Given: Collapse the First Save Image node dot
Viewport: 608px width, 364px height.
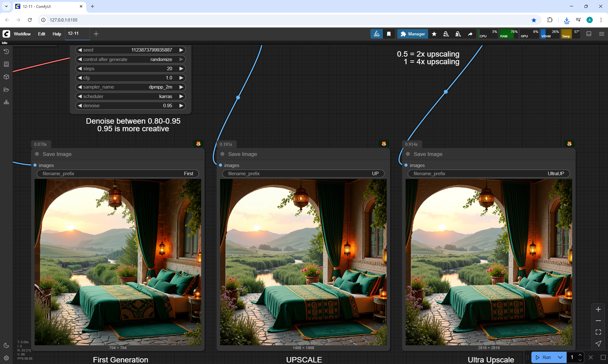Looking at the screenshot, I should pos(37,154).
